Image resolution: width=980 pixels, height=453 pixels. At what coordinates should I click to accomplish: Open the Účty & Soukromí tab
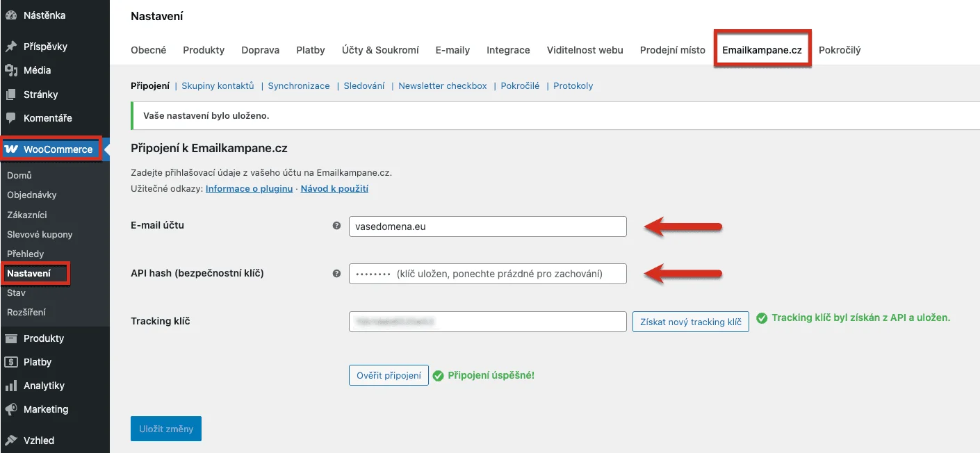coord(380,50)
